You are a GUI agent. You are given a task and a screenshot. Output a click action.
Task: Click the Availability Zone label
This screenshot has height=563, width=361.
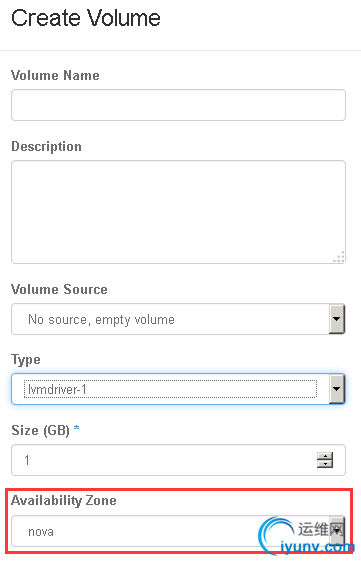point(64,501)
